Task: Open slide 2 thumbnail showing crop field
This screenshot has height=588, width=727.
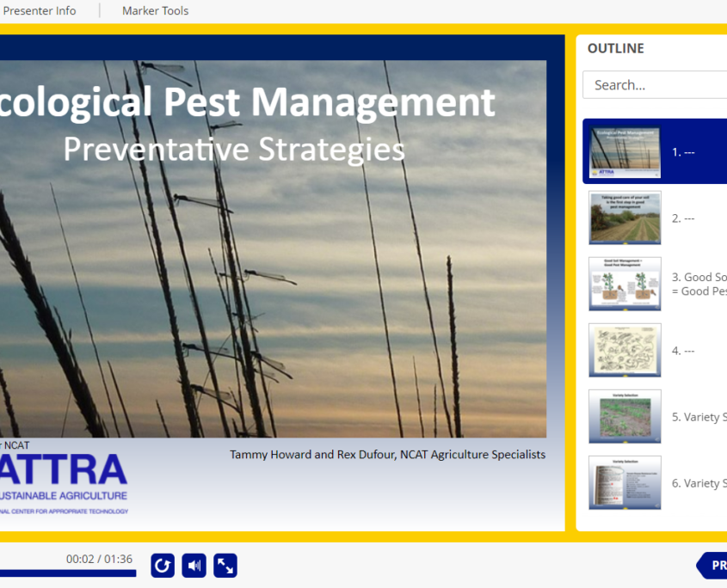Action: pyautogui.click(x=625, y=217)
